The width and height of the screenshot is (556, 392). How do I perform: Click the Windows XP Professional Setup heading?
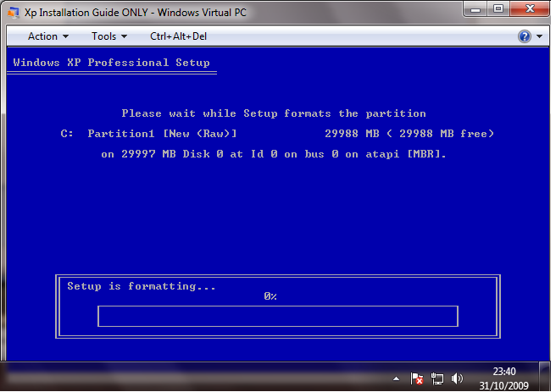coord(111,63)
